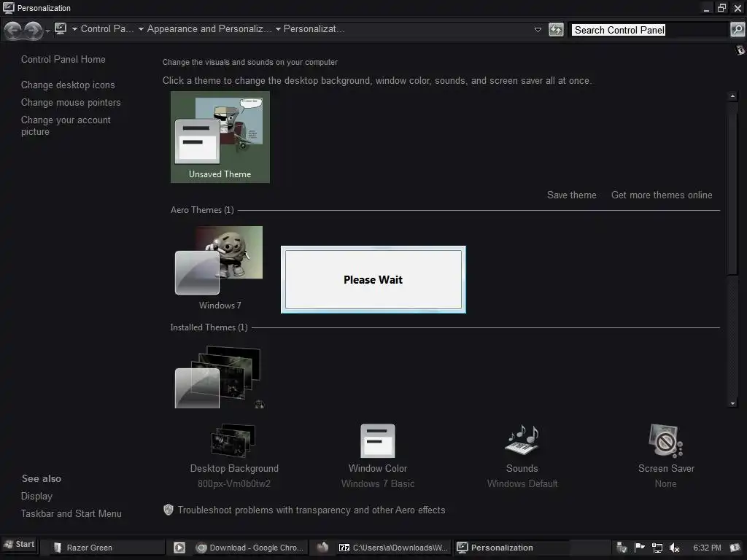Click Save theme link
Screen dimensions: 747x560
[572, 195]
